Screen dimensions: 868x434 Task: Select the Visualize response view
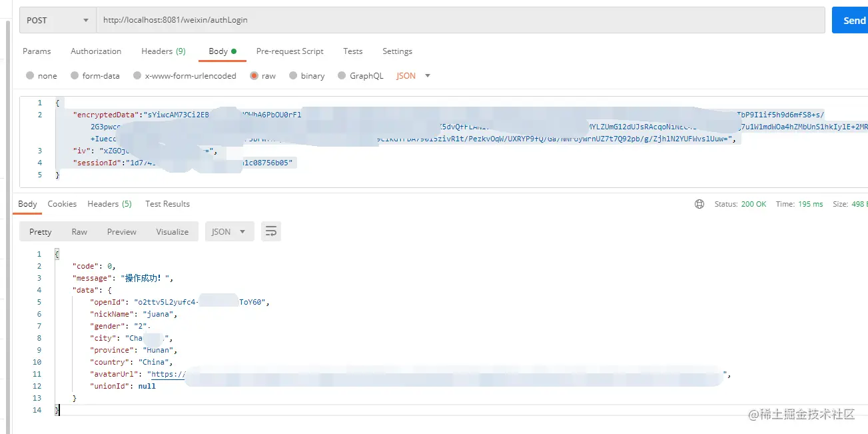point(173,231)
